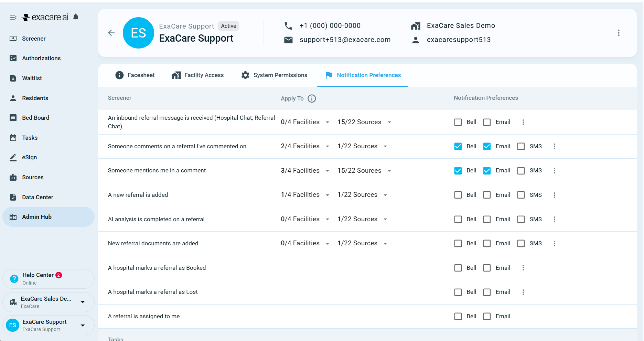Open more options for 'A new referral is added' row
This screenshot has width=644, height=341.
click(x=554, y=195)
